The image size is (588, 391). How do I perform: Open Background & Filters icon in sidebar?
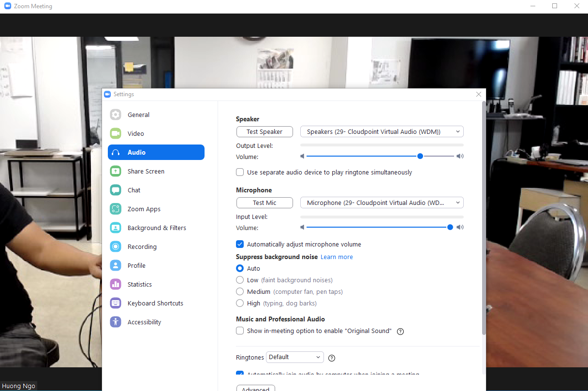pyautogui.click(x=116, y=228)
